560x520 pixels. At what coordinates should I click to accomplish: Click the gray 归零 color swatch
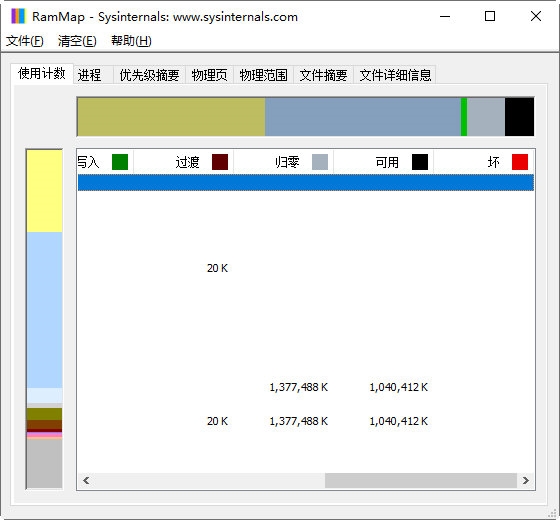point(320,162)
